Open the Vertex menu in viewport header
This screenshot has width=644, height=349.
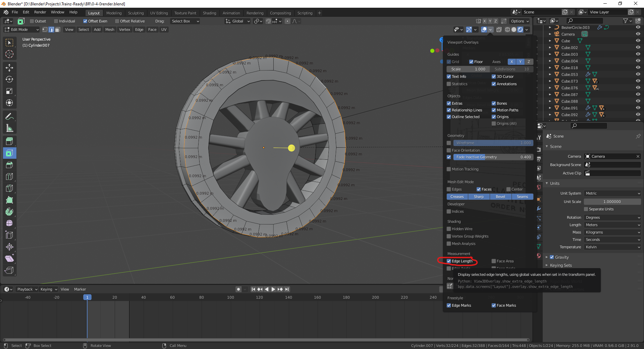[124, 30]
